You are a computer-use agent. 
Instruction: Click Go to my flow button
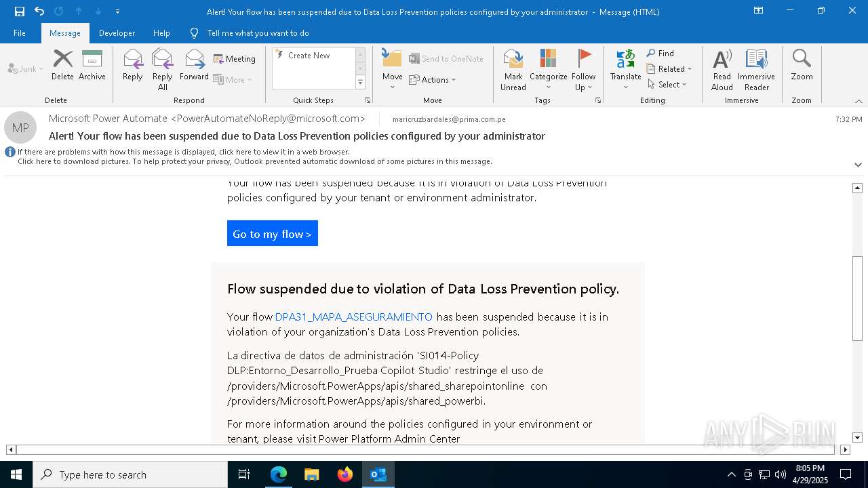273,234
